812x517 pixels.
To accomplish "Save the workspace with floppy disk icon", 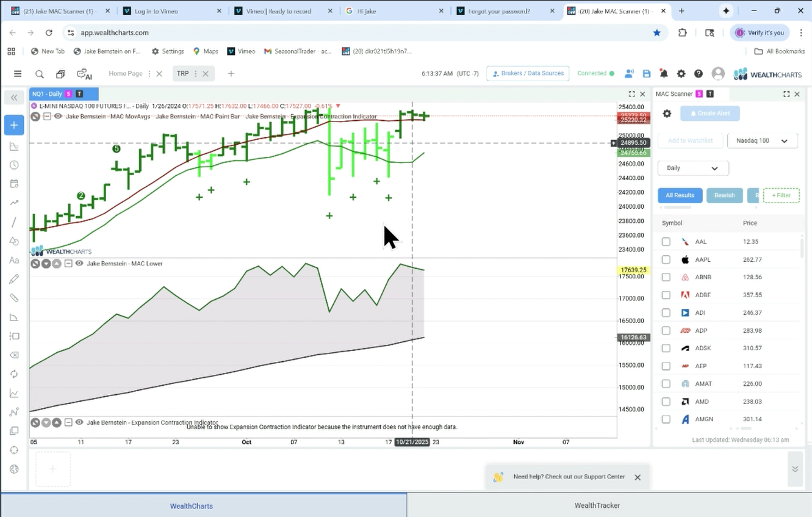I will [647, 74].
